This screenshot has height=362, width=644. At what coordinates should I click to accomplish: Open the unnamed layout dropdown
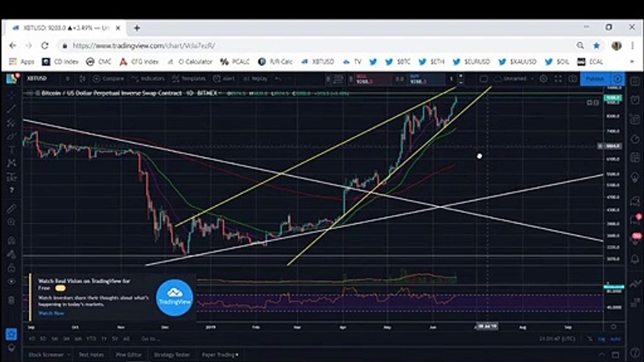tap(513, 79)
